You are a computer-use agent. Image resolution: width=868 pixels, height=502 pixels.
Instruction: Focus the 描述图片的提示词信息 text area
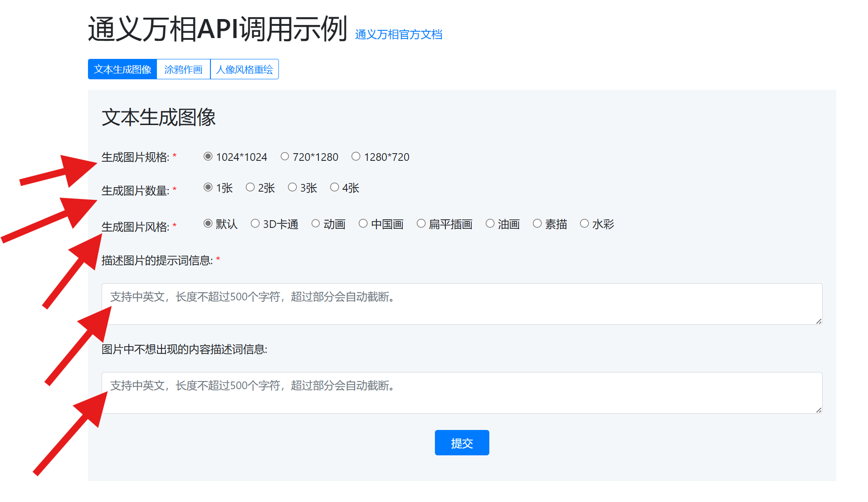click(x=462, y=304)
